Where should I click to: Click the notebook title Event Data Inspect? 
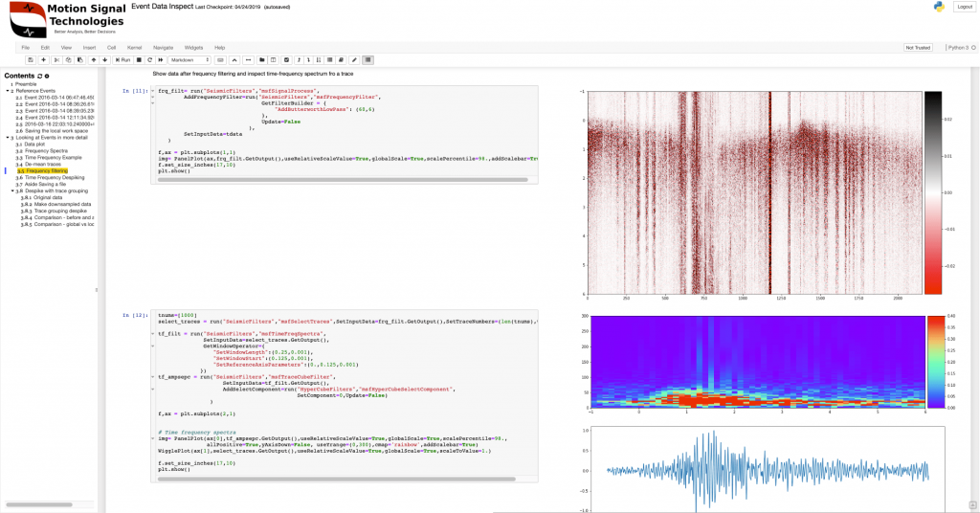(166, 6)
